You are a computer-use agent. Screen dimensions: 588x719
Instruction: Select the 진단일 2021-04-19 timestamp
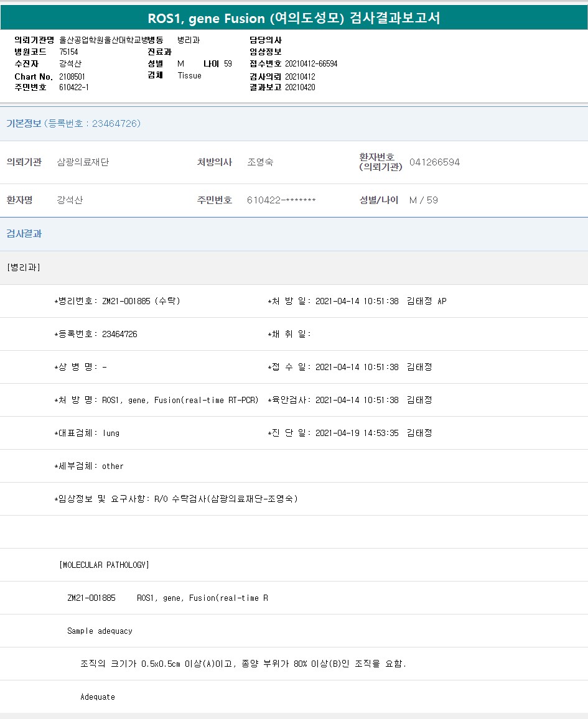pos(357,433)
